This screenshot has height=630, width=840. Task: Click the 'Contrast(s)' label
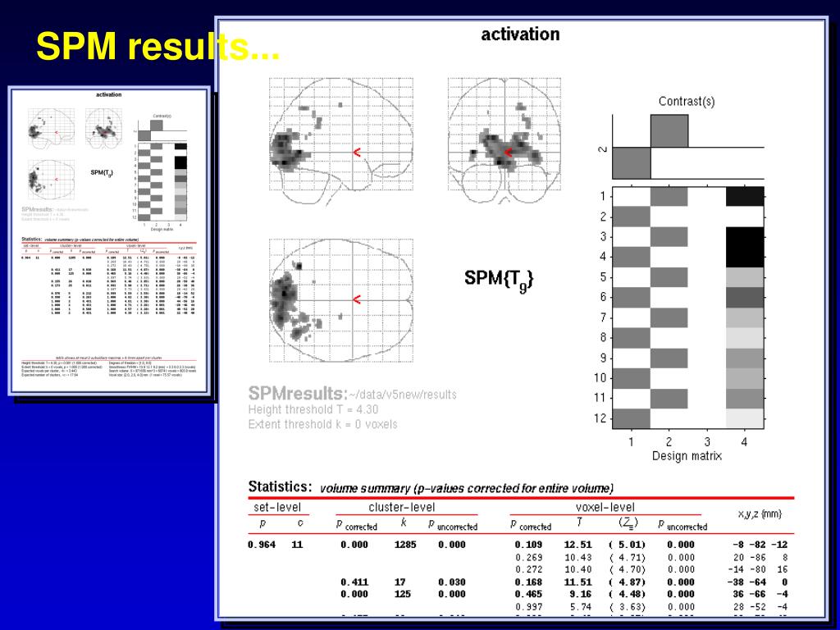pos(687,101)
